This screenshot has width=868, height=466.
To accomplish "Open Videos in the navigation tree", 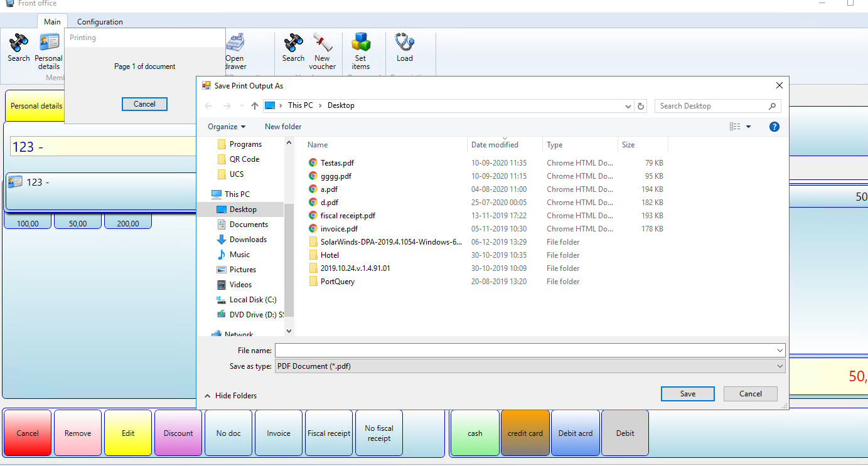I will [x=233, y=285].
